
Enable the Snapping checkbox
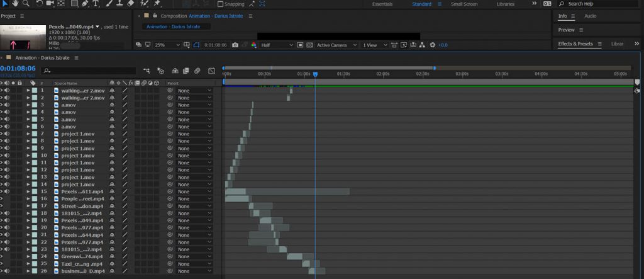(220, 4)
